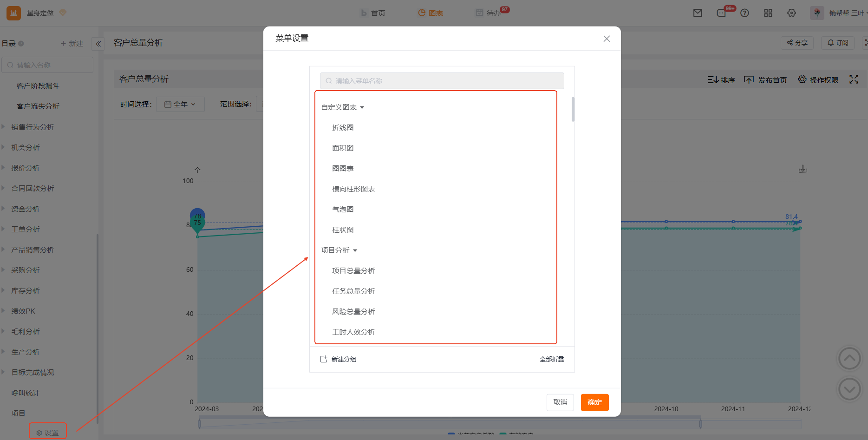The image size is (868, 440).
Task: Click the dialog list scrollbar thumb
Action: pos(573,109)
